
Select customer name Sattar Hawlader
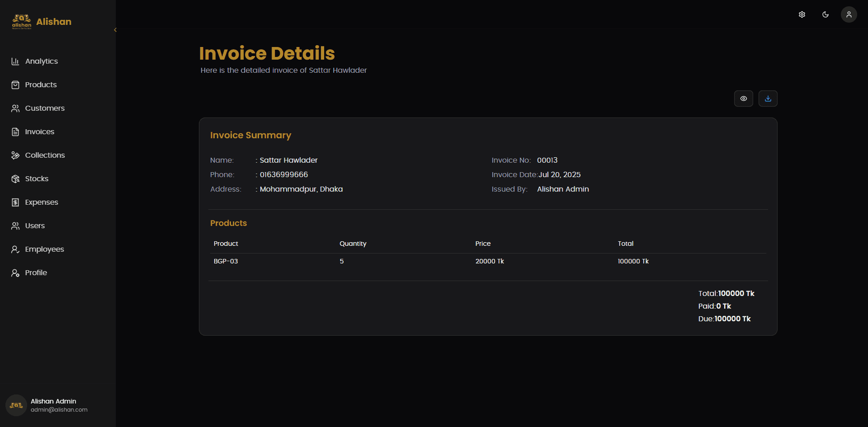point(289,160)
